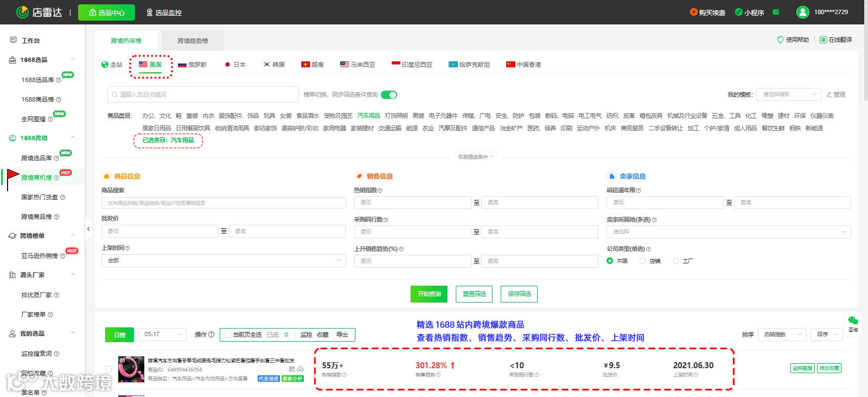868x397 pixels.
Task: Open 选品监控 top navigation
Action: pyautogui.click(x=164, y=12)
